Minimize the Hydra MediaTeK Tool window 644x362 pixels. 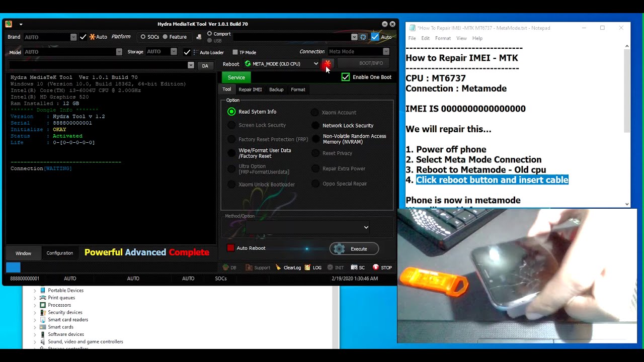[385, 24]
